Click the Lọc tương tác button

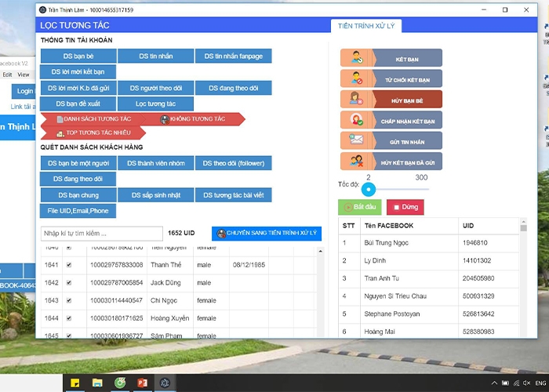(x=155, y=103)
